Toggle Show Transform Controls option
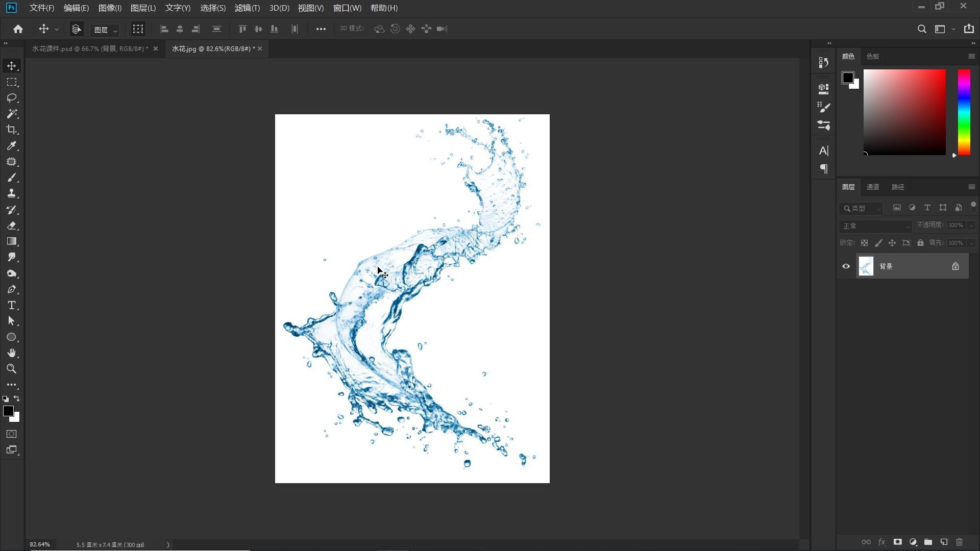Image resolution: width=980 pixels, height=551 pixels. [138, 29]
